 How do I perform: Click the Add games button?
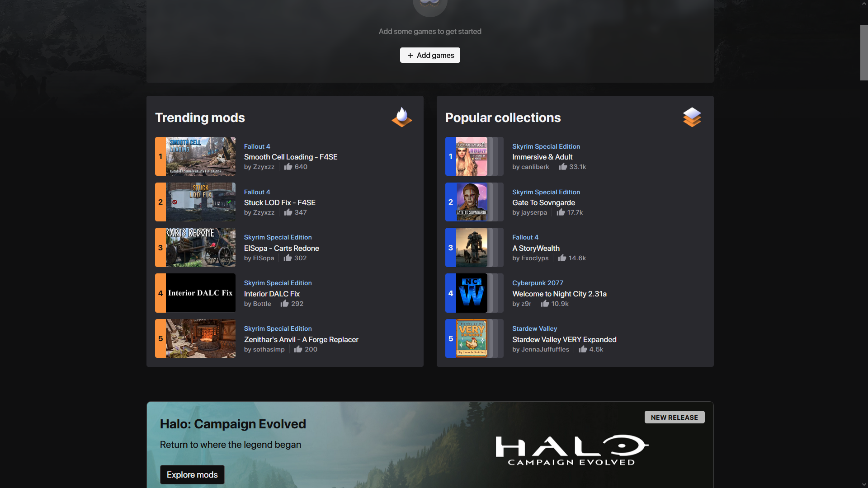[x=430, y=55]
